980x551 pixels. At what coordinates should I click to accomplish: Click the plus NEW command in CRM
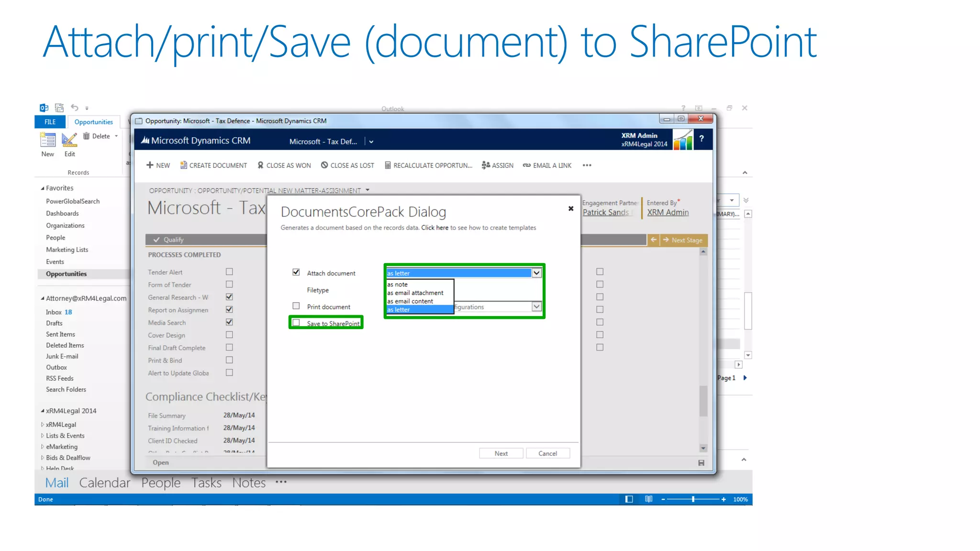coord(158,165)
